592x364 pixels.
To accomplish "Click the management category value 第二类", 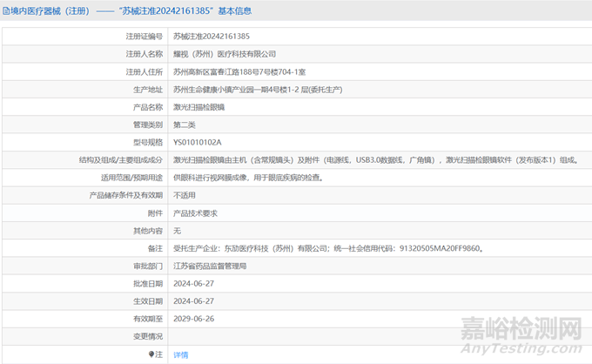I will point(185,125).
